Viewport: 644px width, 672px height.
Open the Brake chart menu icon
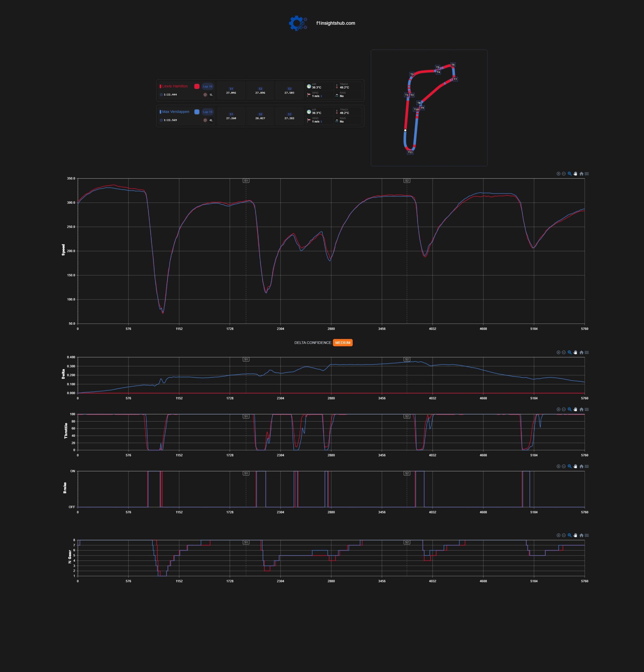point(587,466)
